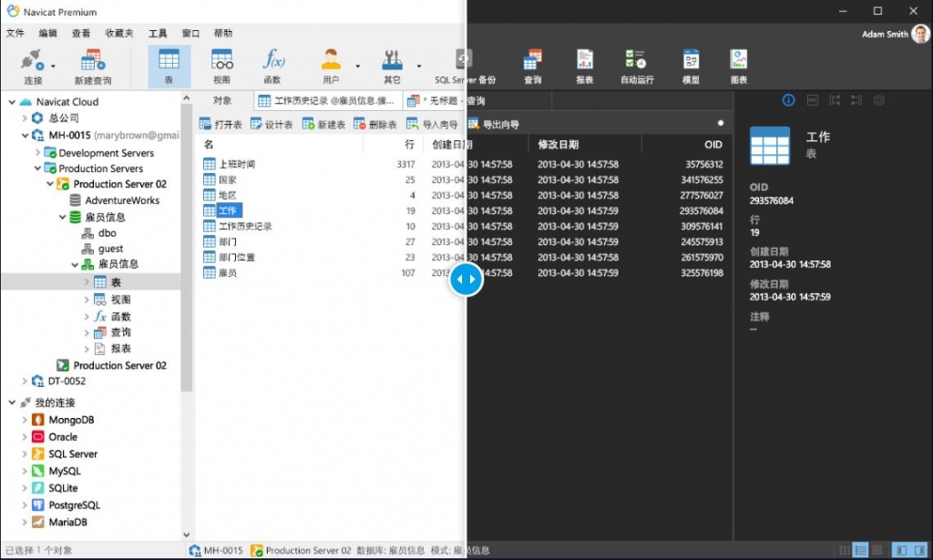Select the 上班时间 table row
Image resolution: width=933 pixels, height=560 pixels.
462,164
